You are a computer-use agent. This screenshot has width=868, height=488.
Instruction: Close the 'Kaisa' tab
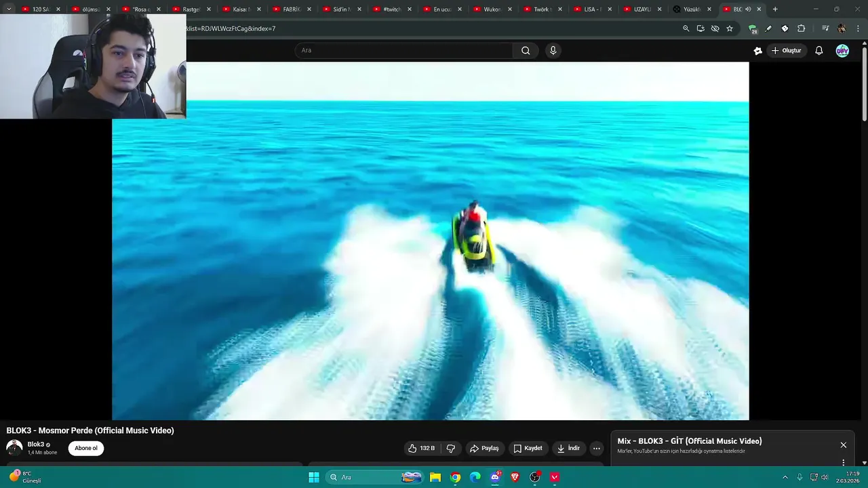[x=259, y=9]
